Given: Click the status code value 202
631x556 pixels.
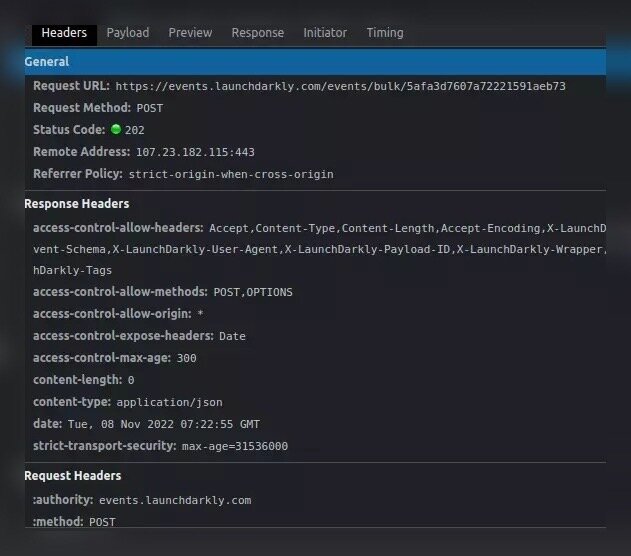Looking at the screenshot, I should point(134,130).
